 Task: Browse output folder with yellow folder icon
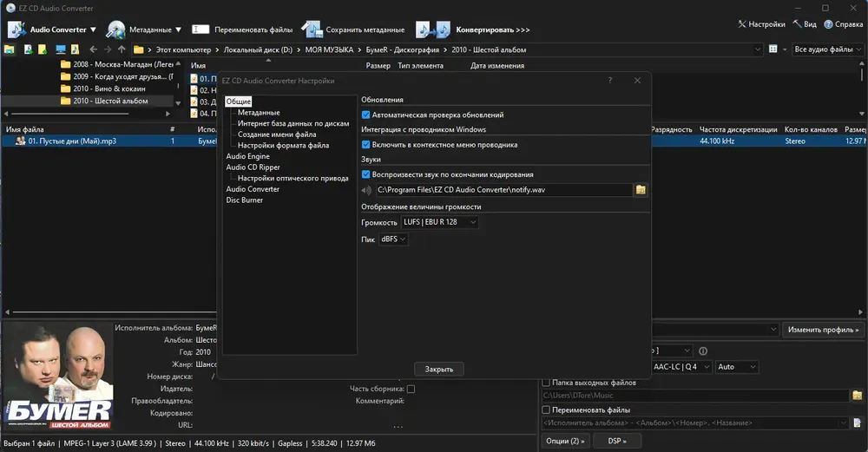coord(857,395)
